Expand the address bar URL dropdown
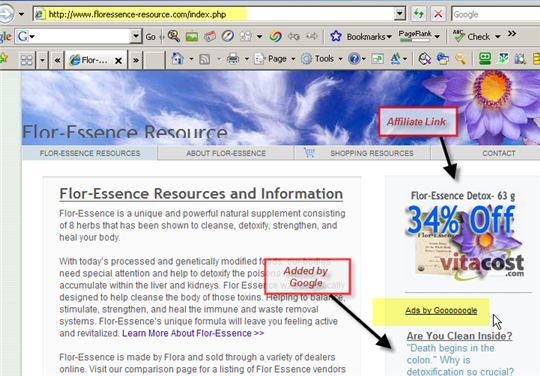The image size is (540, 376). pos(399,14)
